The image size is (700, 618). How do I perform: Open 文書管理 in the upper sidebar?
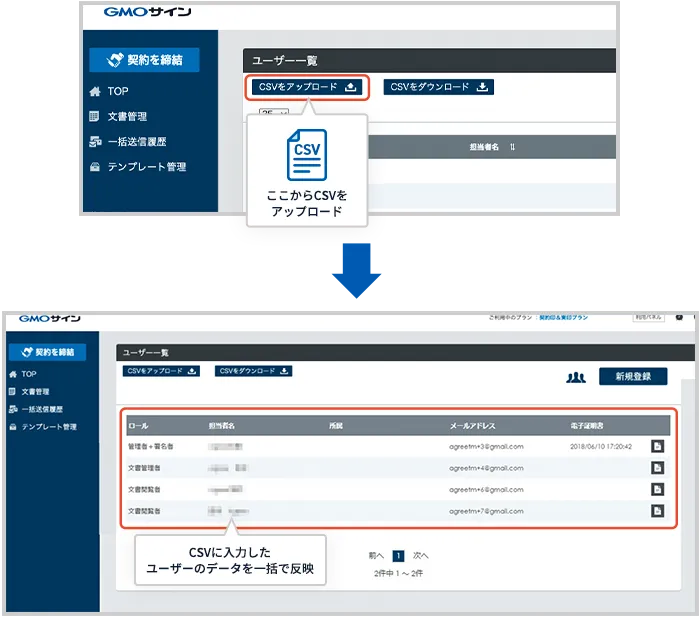(x=127, y=116)
